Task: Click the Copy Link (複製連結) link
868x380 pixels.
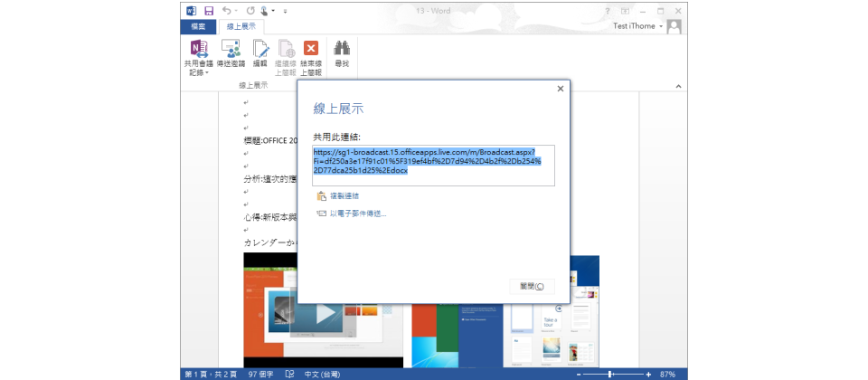Action: click(343, 195)
